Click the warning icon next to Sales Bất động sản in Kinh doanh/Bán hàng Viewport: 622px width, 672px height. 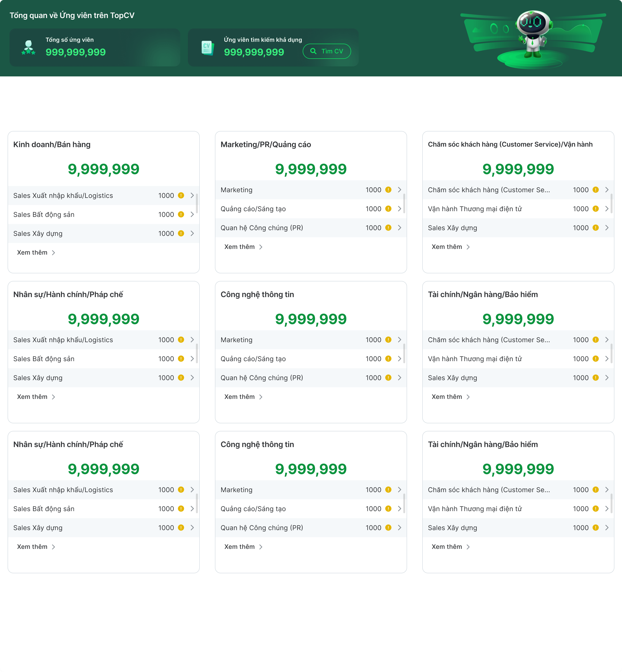[181, 215]
